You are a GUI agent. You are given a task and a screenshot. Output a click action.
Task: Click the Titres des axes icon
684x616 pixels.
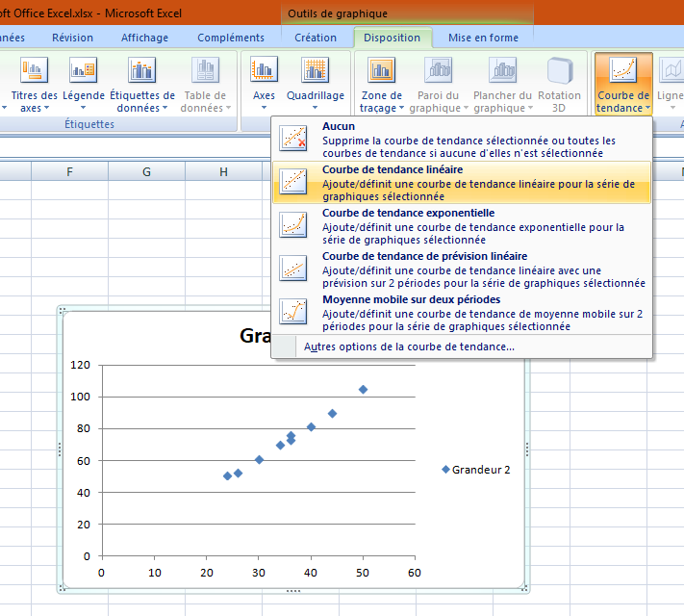[x=34, y=70]
